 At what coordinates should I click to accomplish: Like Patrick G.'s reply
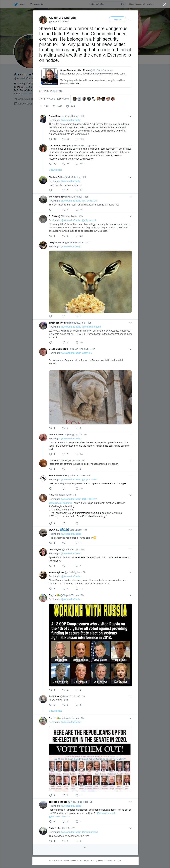tap(77, 705)
